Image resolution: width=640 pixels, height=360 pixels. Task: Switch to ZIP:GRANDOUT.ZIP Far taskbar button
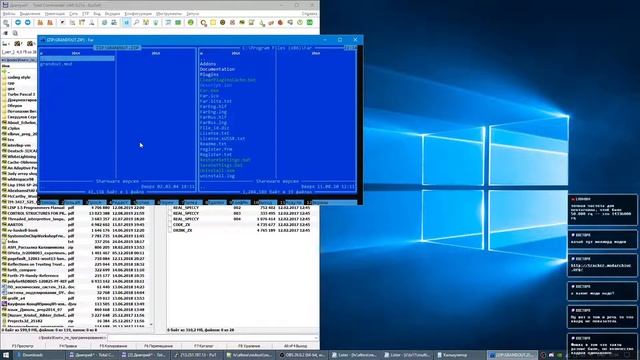click(512, 355)
